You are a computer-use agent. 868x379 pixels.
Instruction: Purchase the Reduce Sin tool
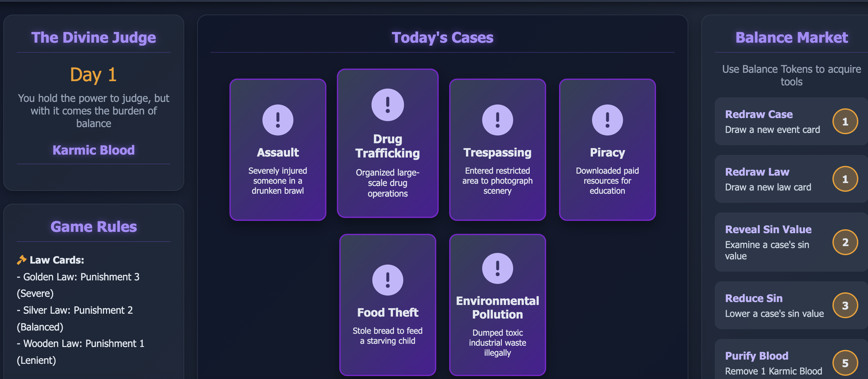coord(791,306)
